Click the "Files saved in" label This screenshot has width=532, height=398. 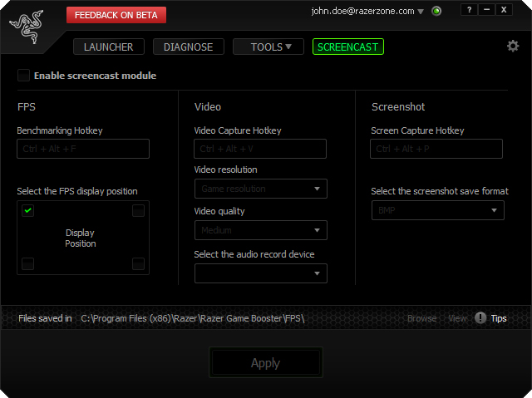[x=45, y=319]
